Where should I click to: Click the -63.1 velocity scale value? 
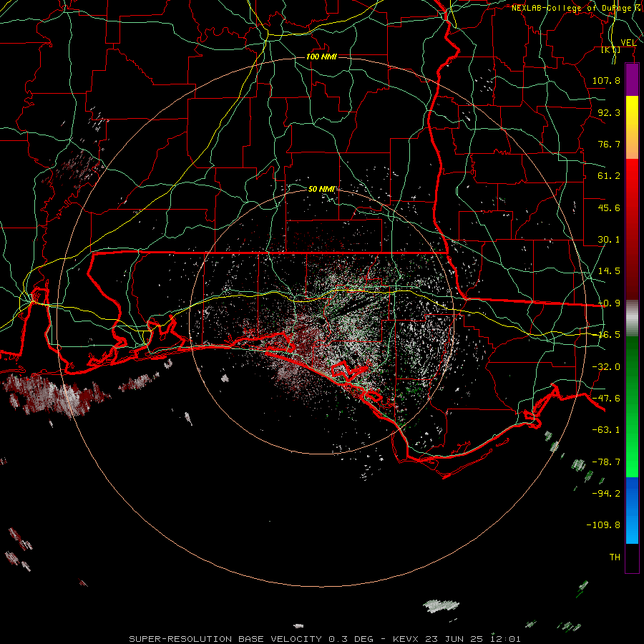point(606,430)
